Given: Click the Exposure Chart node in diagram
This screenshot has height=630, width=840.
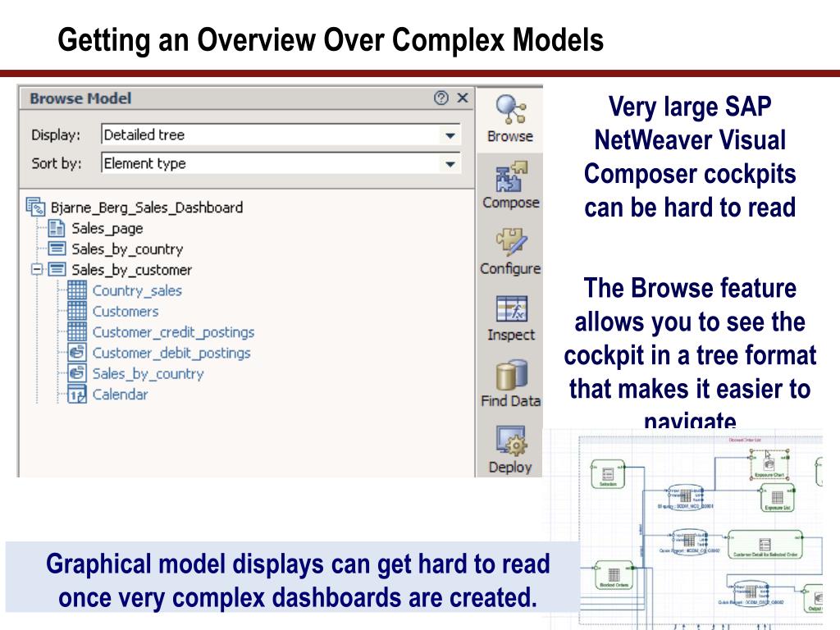Looking at the screenshot, I should [769, 464].
